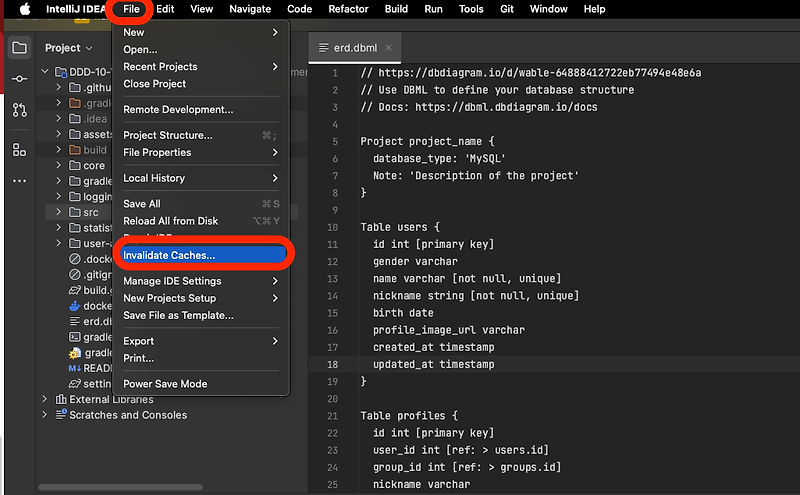Image resolution: width=800 pixels, height=495 pixels.
Task: Open the Pull Requests tool window icon
Action: (x=19, y=110)
